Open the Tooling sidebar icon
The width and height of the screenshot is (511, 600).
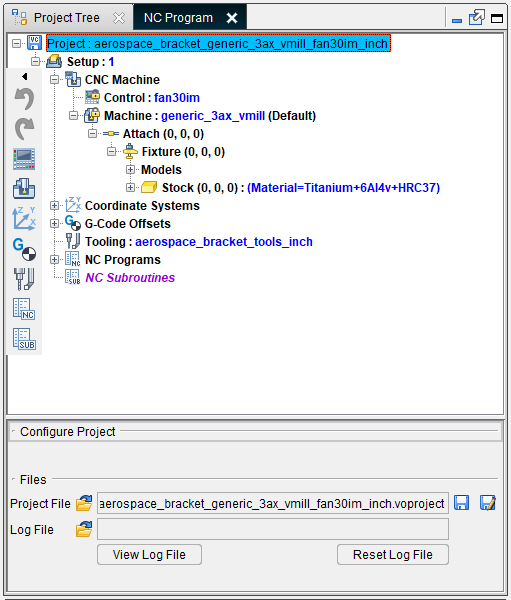coord(24,279)
